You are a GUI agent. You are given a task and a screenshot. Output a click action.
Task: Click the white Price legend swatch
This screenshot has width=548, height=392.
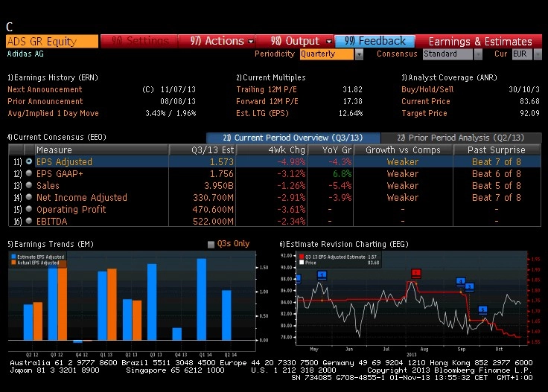[x=302, y=263]
